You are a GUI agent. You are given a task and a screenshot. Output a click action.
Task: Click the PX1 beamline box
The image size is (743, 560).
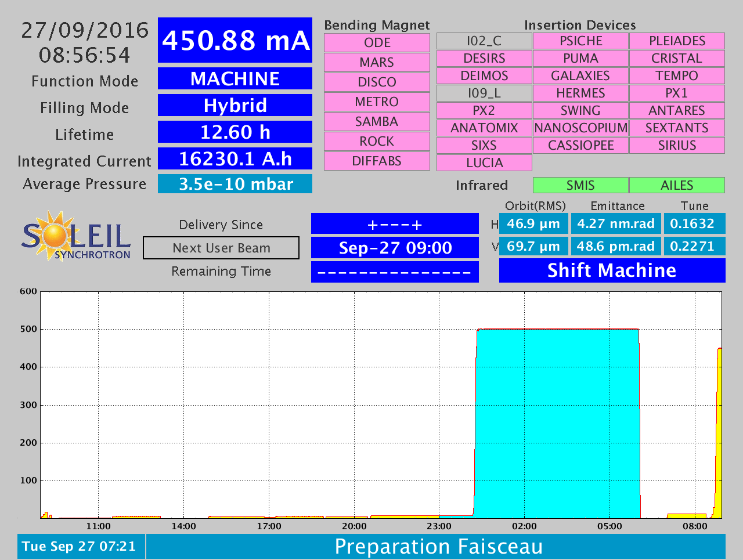[x=677, y=93]
